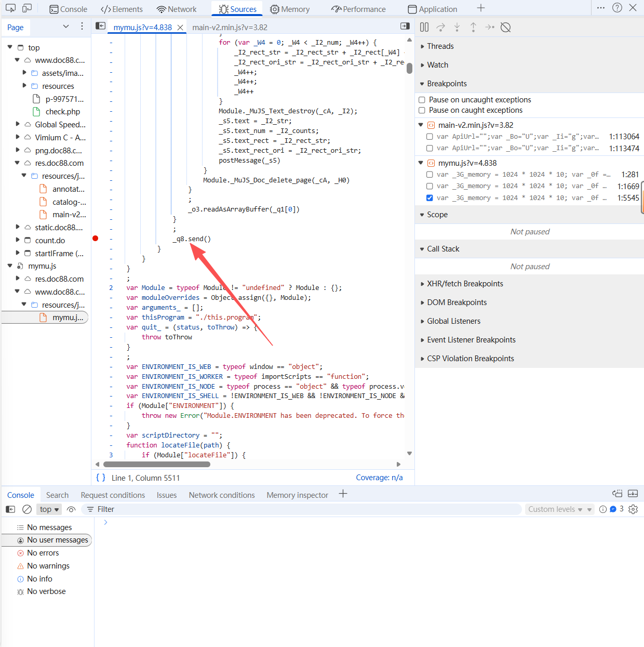Enable Pause on caught exceptions checkbox
This screenshot has height=647, width=644.
tap(422, 110)
